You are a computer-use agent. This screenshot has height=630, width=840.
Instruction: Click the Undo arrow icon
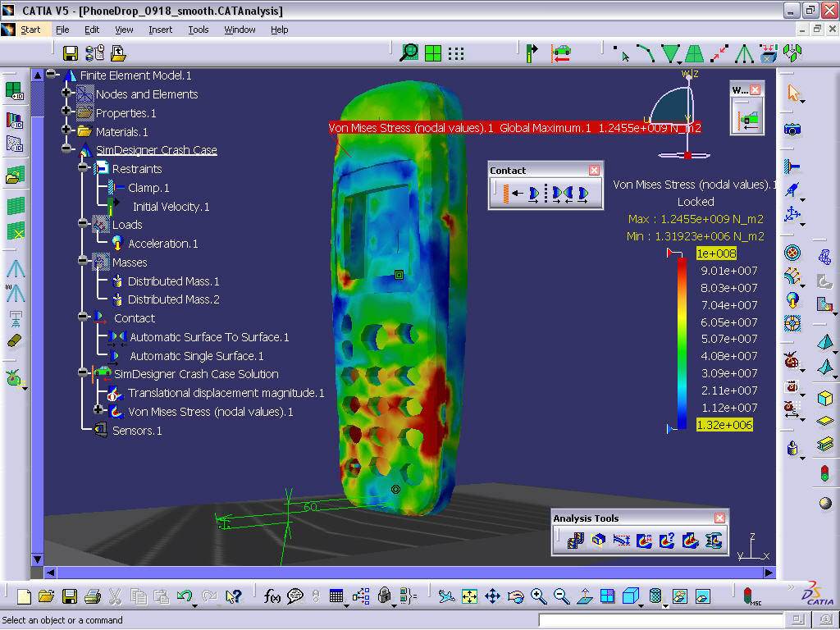pyautogui.click(x=185, y=596)
